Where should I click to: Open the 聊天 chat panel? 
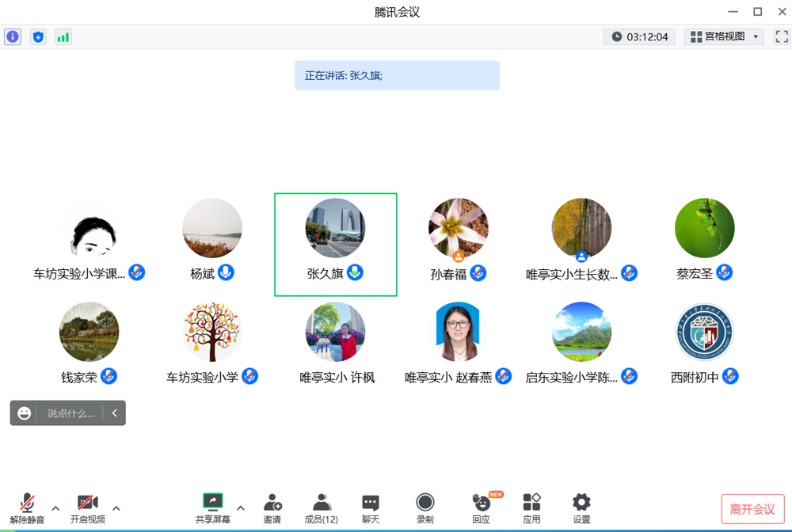370,509
